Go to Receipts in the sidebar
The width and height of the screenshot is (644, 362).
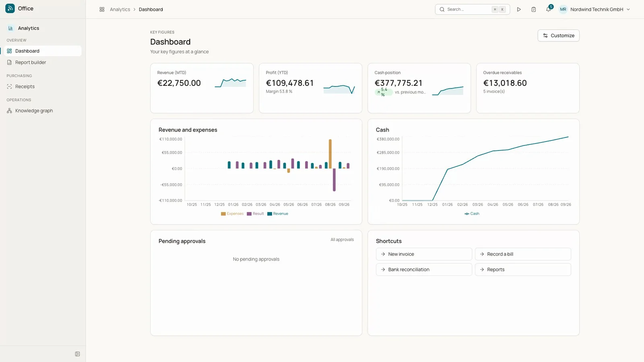42,86
